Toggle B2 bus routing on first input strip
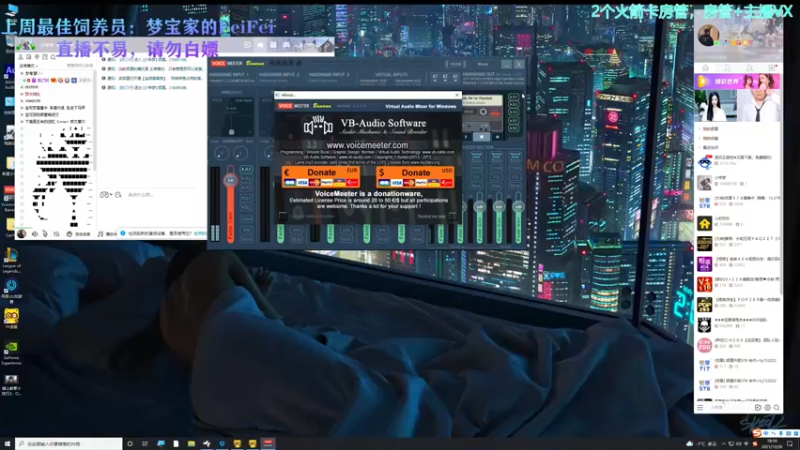This screenshot has height=450, width=800. (x=246, y=208)
